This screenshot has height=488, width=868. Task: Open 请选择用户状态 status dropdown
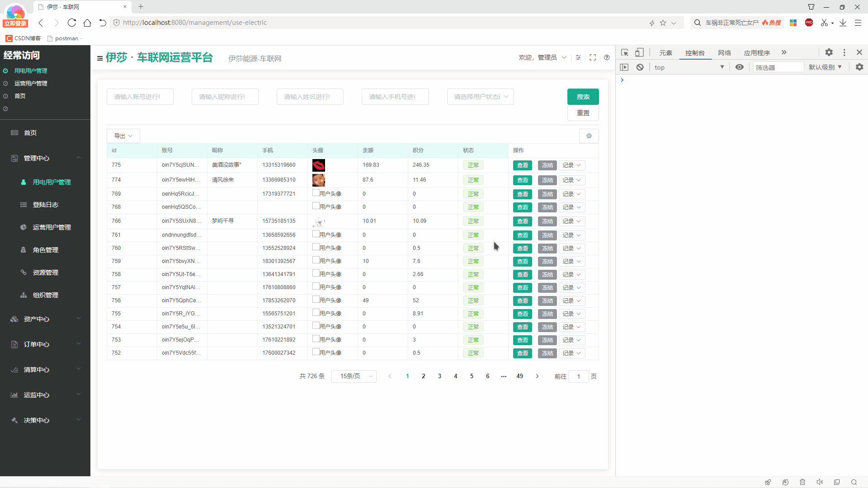pos(480,97)
